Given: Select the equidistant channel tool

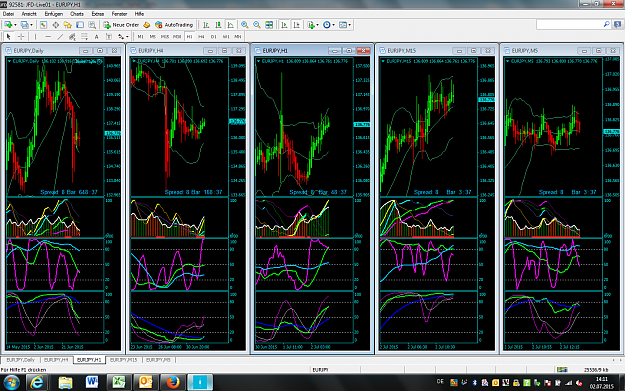Looking at the screenshot, I should 72,37.
